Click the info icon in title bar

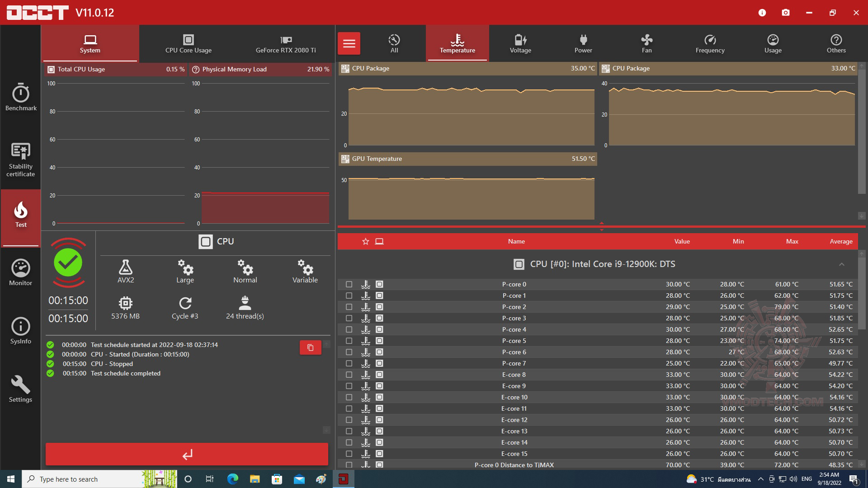coord(762,13)
